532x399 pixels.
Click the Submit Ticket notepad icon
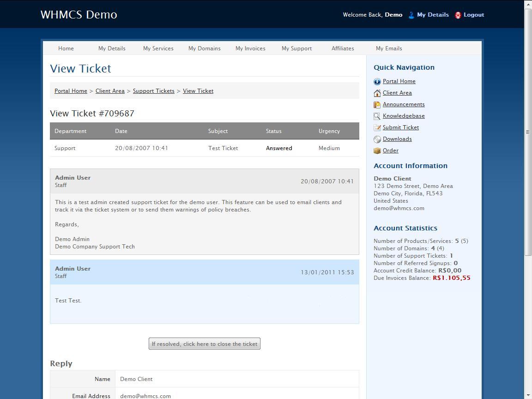[x=377, y=128]
